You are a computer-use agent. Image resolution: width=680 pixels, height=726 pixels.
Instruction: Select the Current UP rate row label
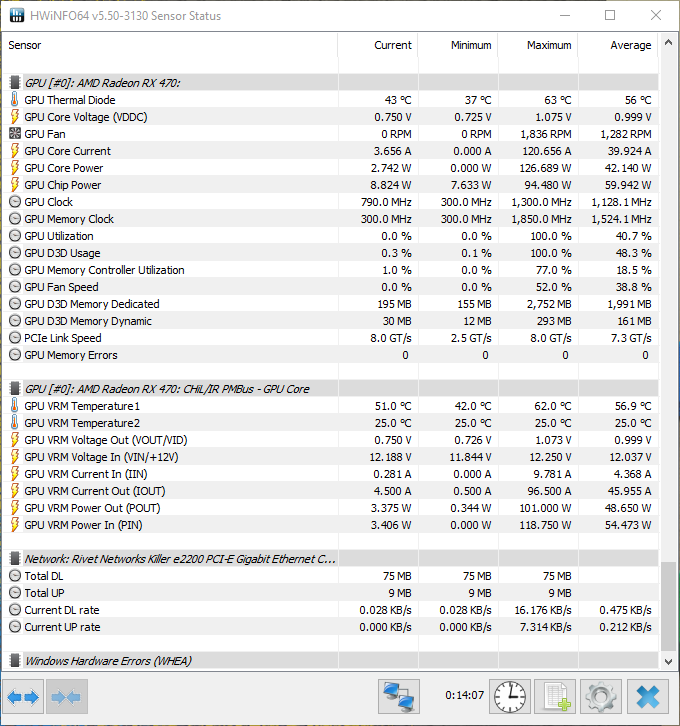tap(62, 626)
